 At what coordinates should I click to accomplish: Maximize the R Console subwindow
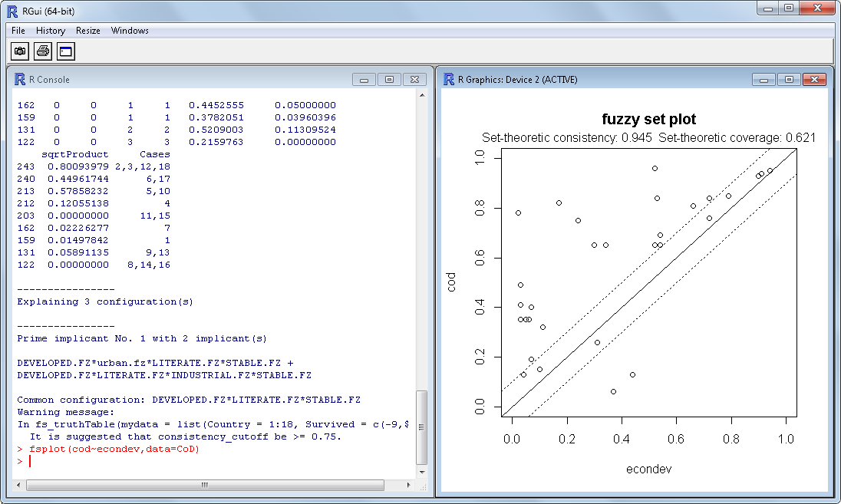(x=389, y=80)
